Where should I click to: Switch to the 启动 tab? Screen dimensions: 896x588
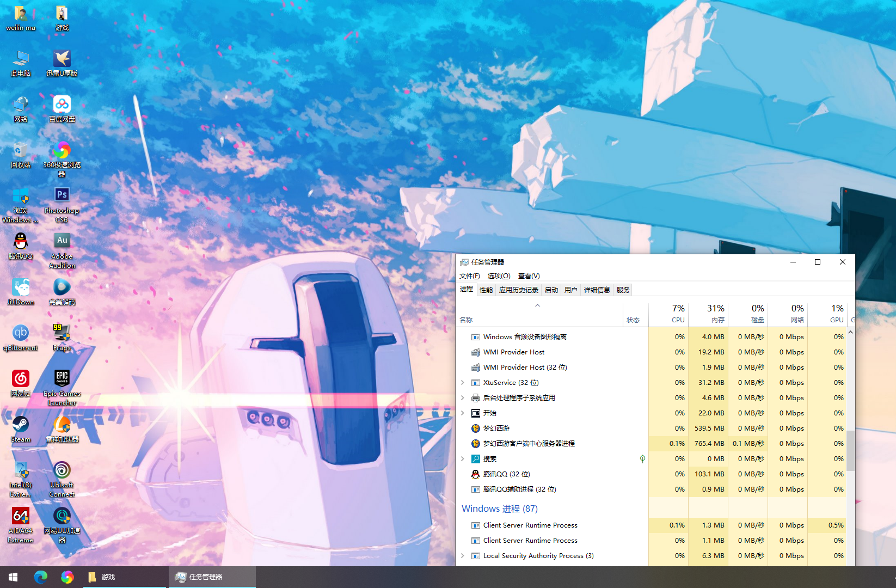coord(551,290)
